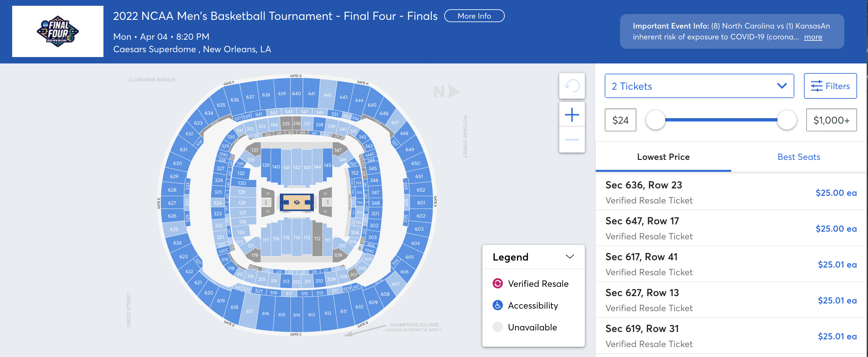Select section 139 on the seat map

pos(266,166)
